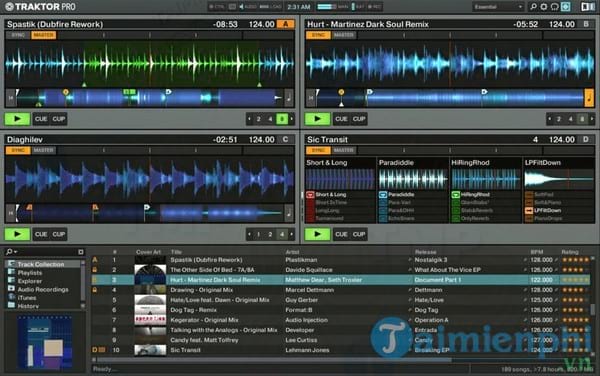Toggle SYNC on Deck D
Screen dimensions: 600x376
point(318,150)
